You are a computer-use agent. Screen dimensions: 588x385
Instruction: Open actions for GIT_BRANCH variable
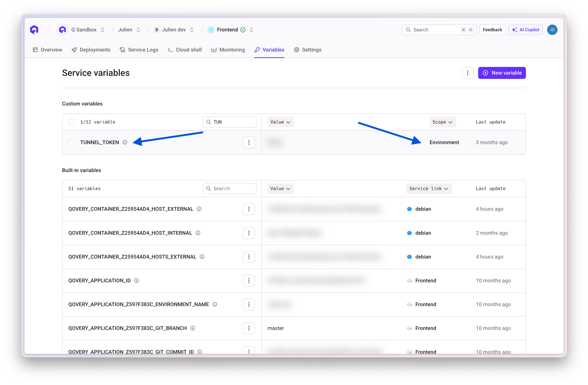249,328
